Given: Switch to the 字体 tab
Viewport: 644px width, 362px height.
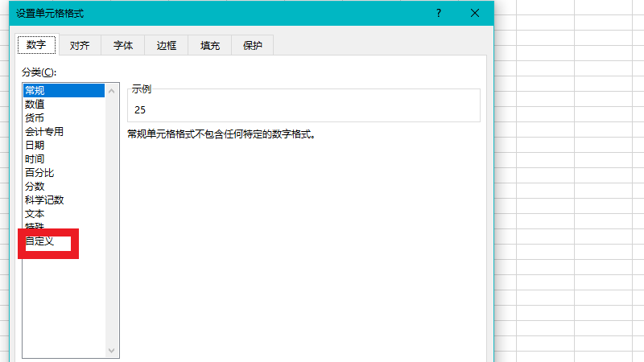Looking at the screenshot, I should [x=123, y=46].
